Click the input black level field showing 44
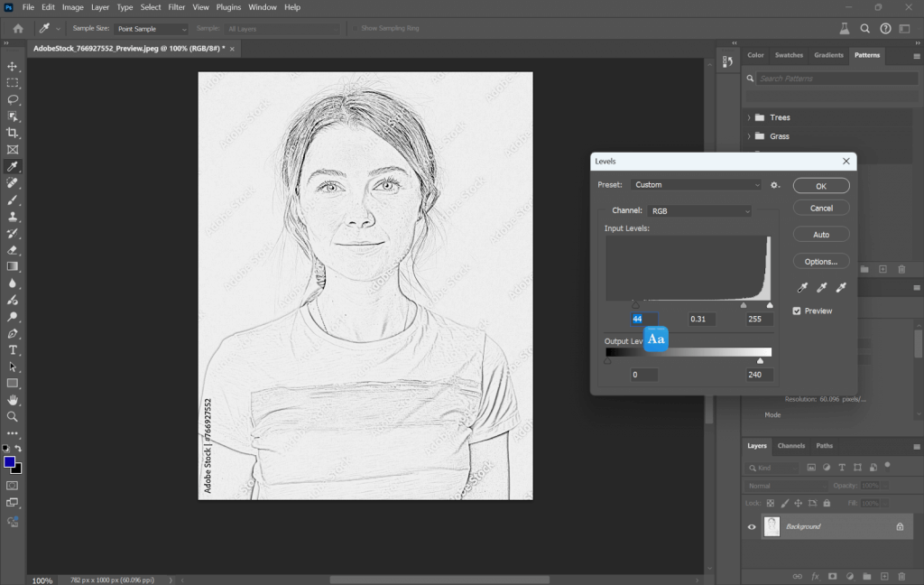Viewport: 924px width, 585px height. coord(644,319)
